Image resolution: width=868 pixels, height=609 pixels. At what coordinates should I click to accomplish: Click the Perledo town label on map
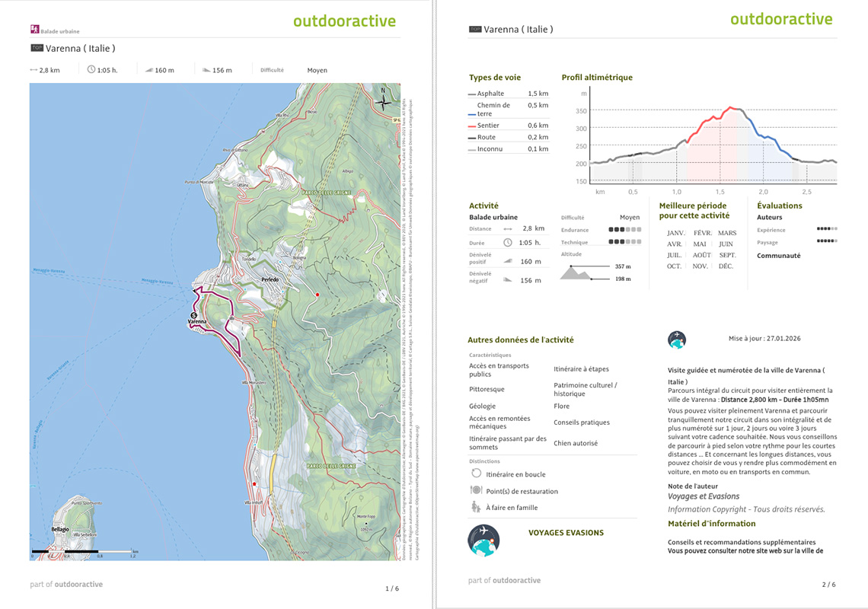(270, 280)
